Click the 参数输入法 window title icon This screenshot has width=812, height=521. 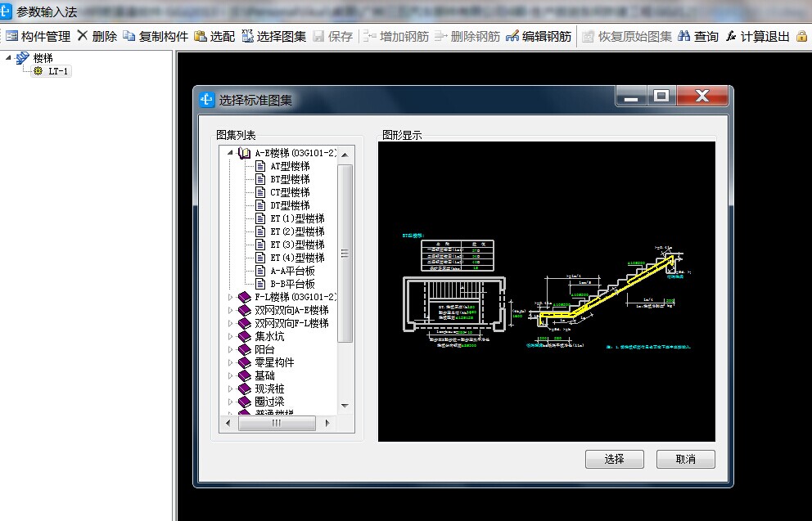tap(6, 11)
